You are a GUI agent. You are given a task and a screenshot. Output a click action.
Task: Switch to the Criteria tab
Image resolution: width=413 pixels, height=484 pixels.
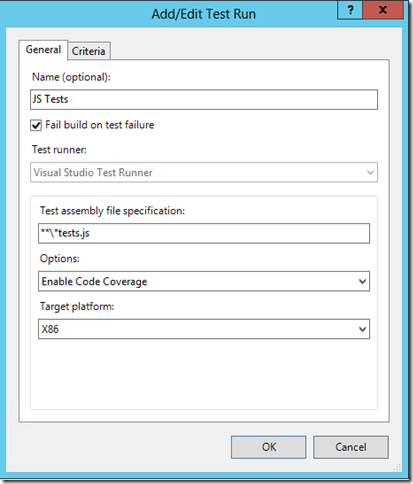click(x=89, y=51)
